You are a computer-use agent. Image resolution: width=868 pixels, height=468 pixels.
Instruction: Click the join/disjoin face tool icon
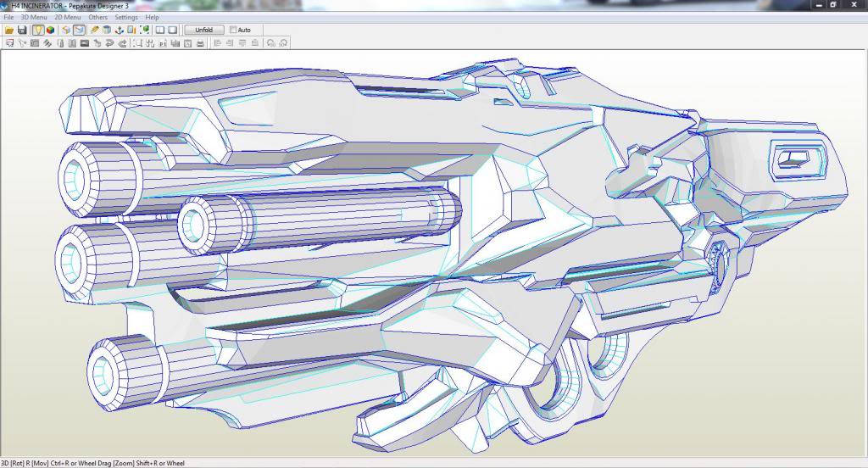tap(34, 43)
